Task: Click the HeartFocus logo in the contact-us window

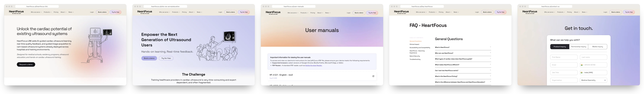Action: (x=530, y=12)
